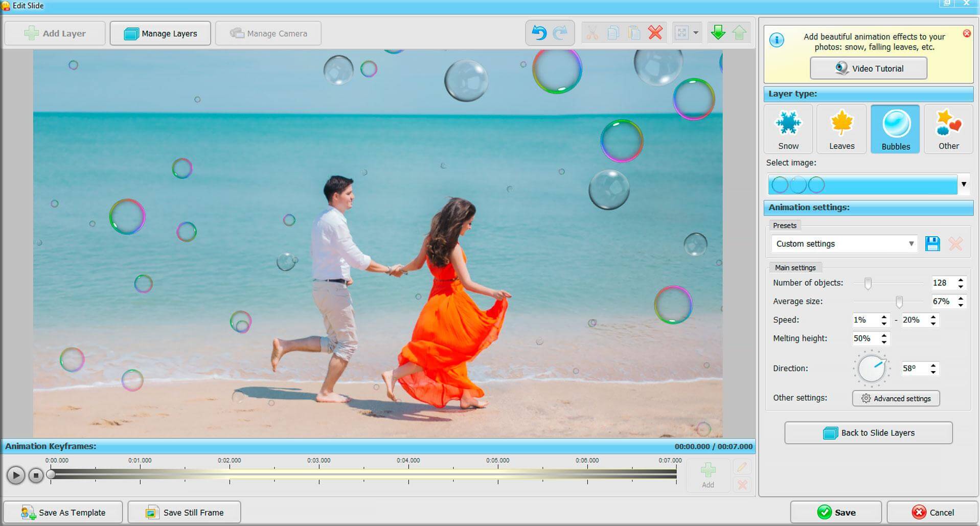The width and height of the screenshot is (980, 526).
Task: Save current settings as a preset
Action: pyautogui.click(x=932, y=244)
